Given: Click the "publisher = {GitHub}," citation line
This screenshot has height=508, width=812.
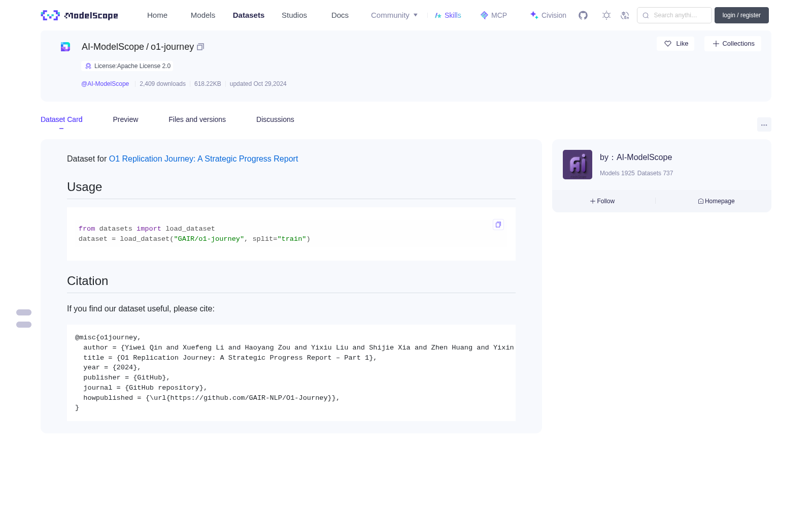Looking at the screenshot, I should click(x=126, y=378).
